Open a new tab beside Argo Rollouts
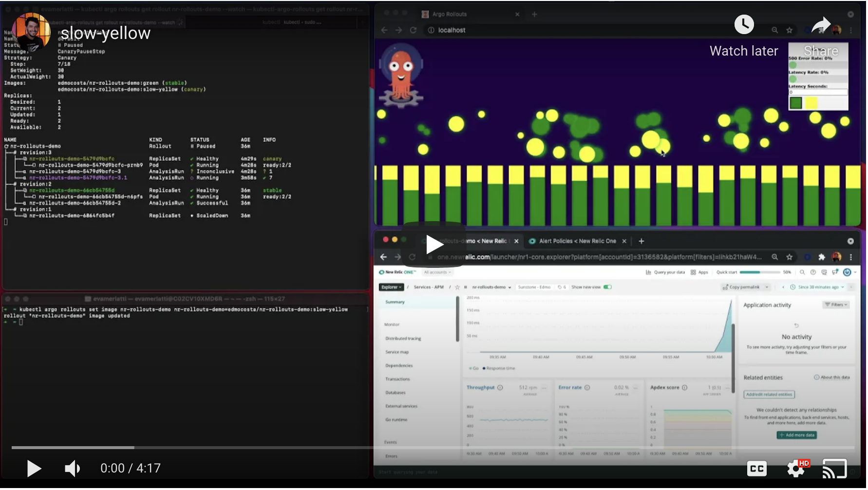The height and width of the screenshot is (490, 868). click(x=534, y=14)
